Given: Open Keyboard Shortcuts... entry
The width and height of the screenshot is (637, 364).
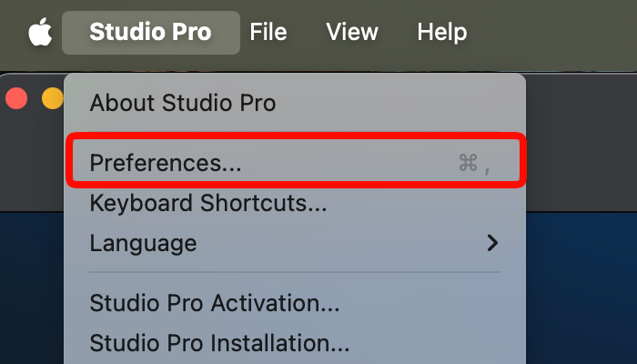Looking at the screenshot, I should point(208,203).
